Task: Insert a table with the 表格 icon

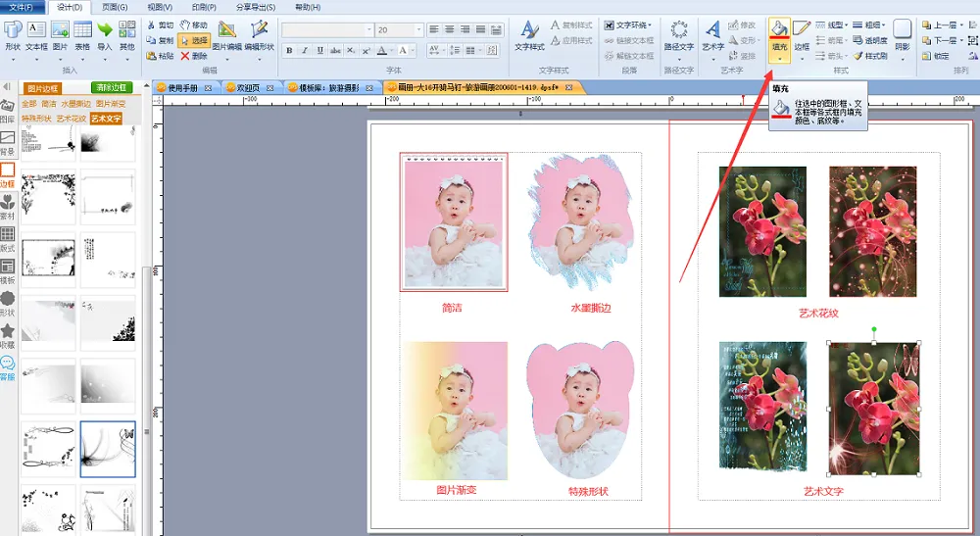Action: [x=82, y=35]
